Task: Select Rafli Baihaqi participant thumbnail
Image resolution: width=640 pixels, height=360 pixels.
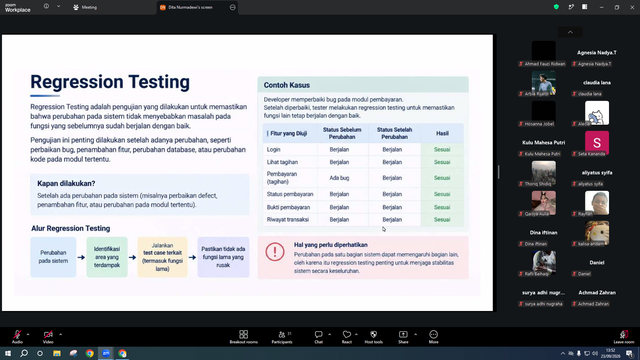Action: (x=543, y=263)
